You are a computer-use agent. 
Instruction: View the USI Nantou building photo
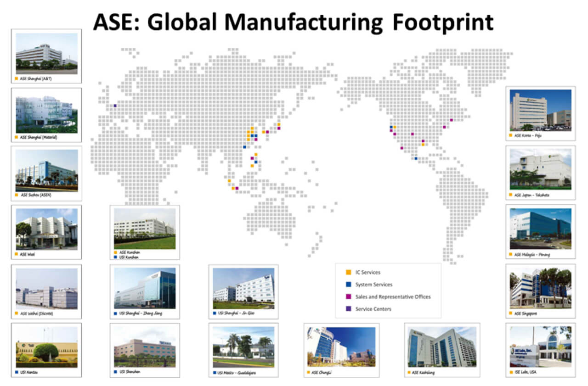click(x=46, y=347)
